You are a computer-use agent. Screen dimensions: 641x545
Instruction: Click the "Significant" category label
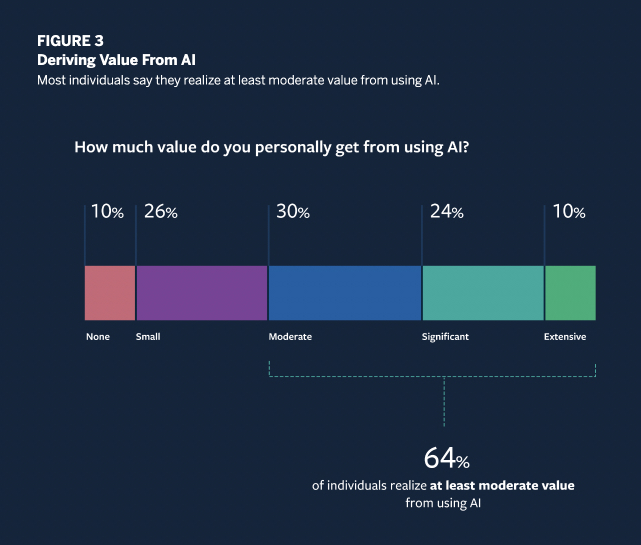click(x=445, y=337)
